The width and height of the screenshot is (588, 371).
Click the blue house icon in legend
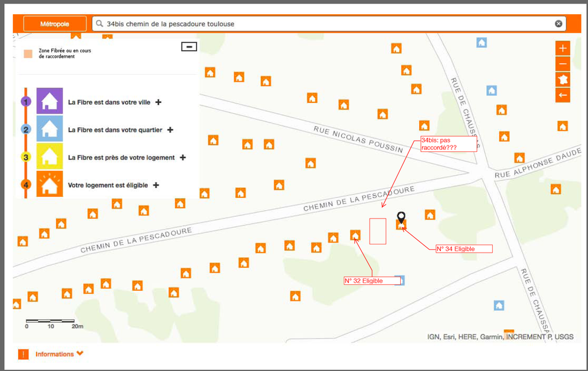tap(49, 129)
